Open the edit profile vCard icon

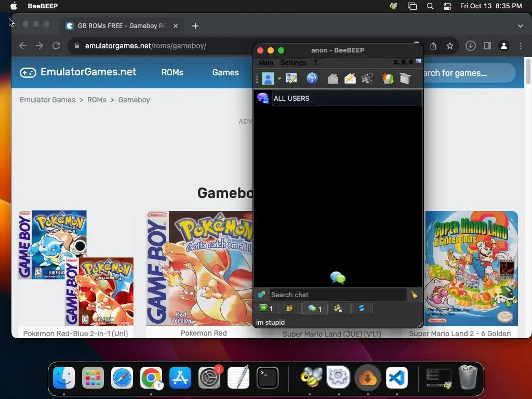pyautogui.click(x=291, y=78)
